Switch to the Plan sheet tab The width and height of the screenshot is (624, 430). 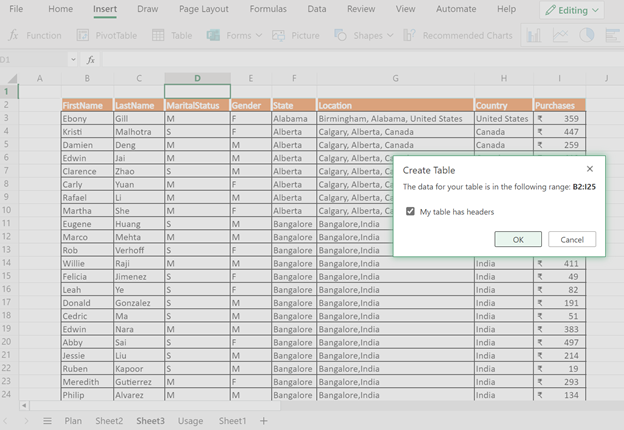73,420
